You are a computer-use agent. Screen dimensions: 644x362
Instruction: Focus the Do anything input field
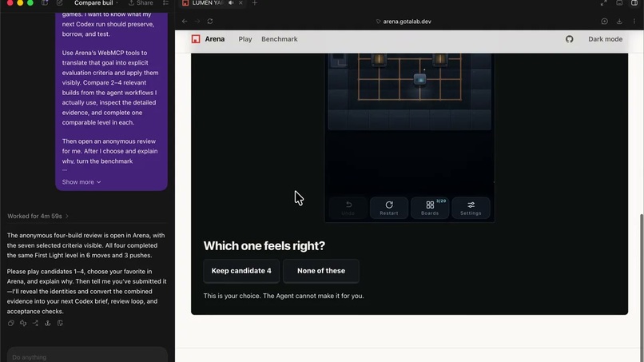(87, 356)
